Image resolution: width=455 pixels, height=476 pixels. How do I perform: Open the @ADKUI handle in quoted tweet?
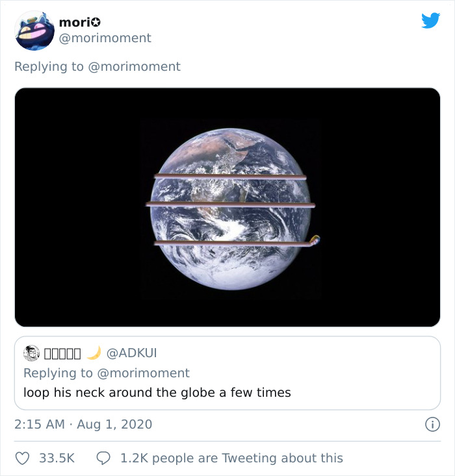pyautogui.click(x=131, y=353)
